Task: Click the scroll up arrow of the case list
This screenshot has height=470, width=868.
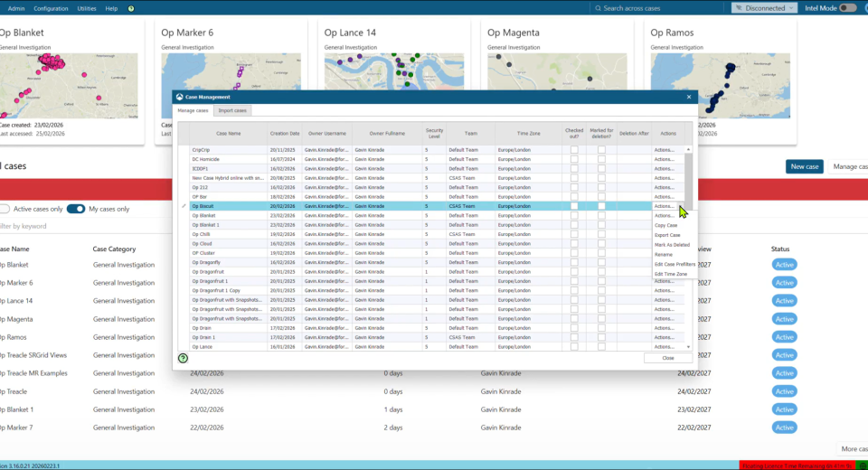Action: pos(688,149)
